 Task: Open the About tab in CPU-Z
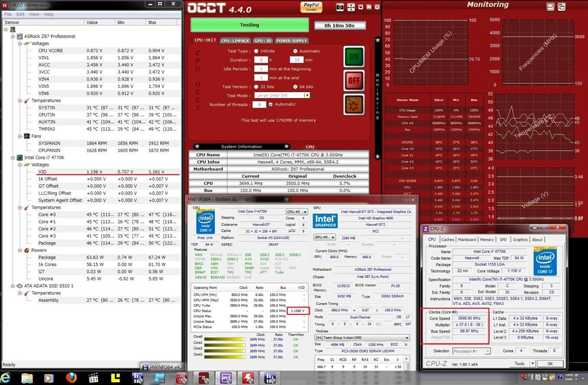coord(537,240)
